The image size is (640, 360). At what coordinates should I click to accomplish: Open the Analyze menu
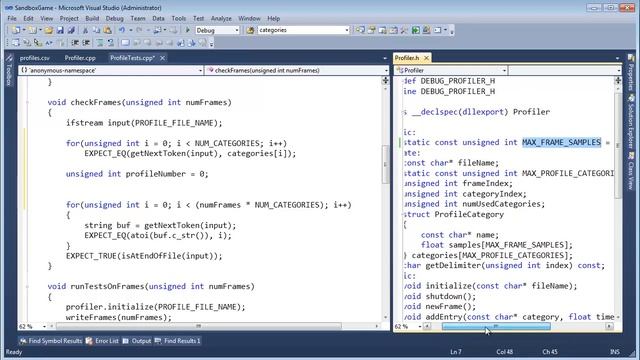coord(221,18)
